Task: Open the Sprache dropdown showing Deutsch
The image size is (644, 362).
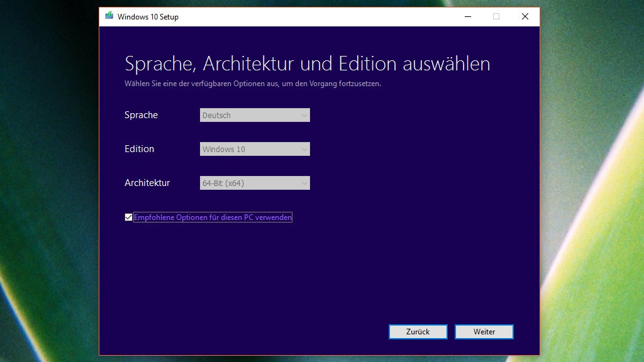Action: pos(255,115)
